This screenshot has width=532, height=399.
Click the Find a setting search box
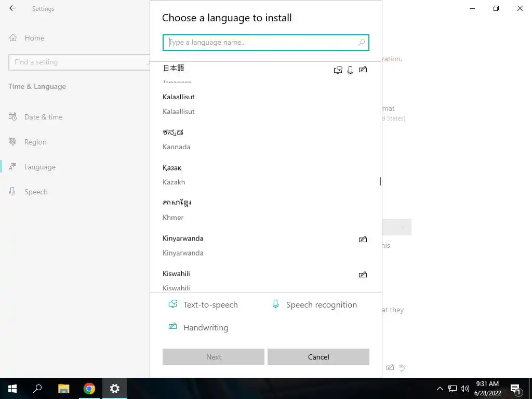[79, 62]
